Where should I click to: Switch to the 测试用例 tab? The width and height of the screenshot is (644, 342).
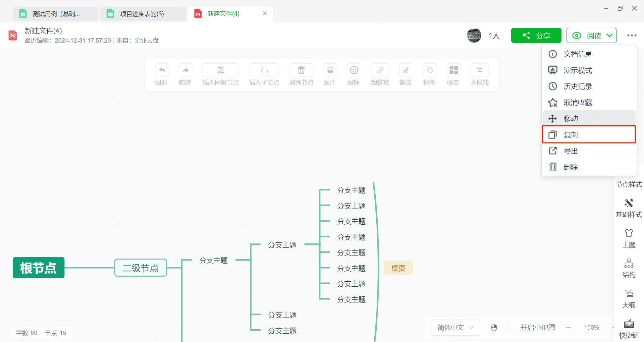click(56, 14)
